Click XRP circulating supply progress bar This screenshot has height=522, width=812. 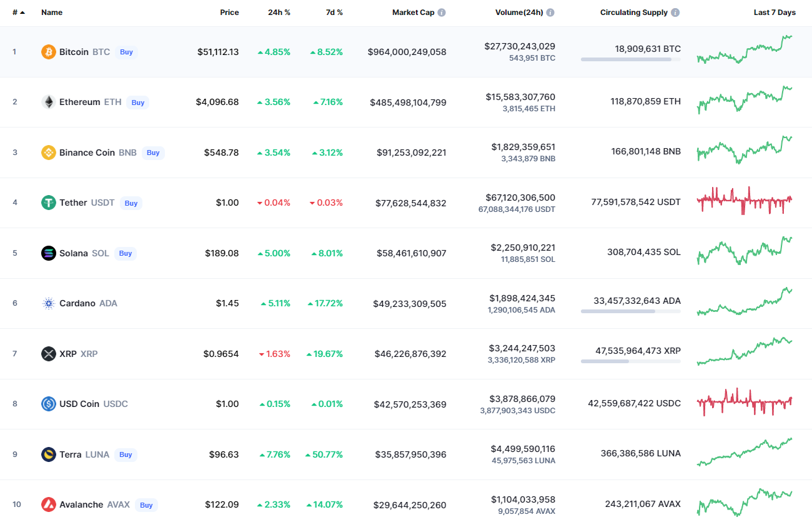[631, 361]
